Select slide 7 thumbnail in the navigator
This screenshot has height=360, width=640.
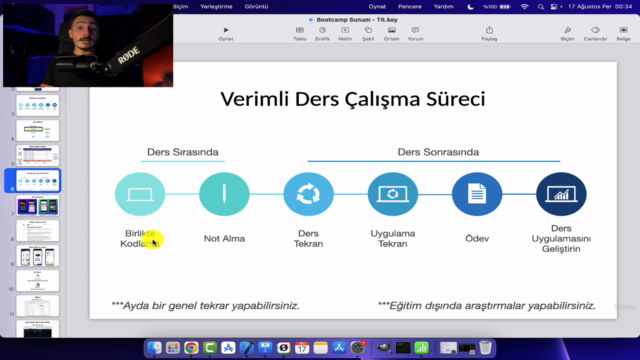coord(38,205)
